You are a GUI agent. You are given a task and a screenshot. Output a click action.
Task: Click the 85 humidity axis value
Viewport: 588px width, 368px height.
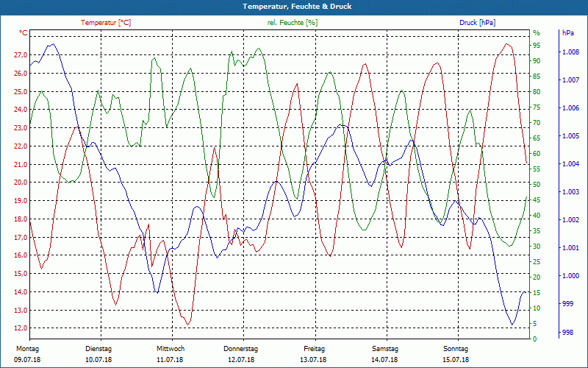pyautogui.click(x=537, y=77)
